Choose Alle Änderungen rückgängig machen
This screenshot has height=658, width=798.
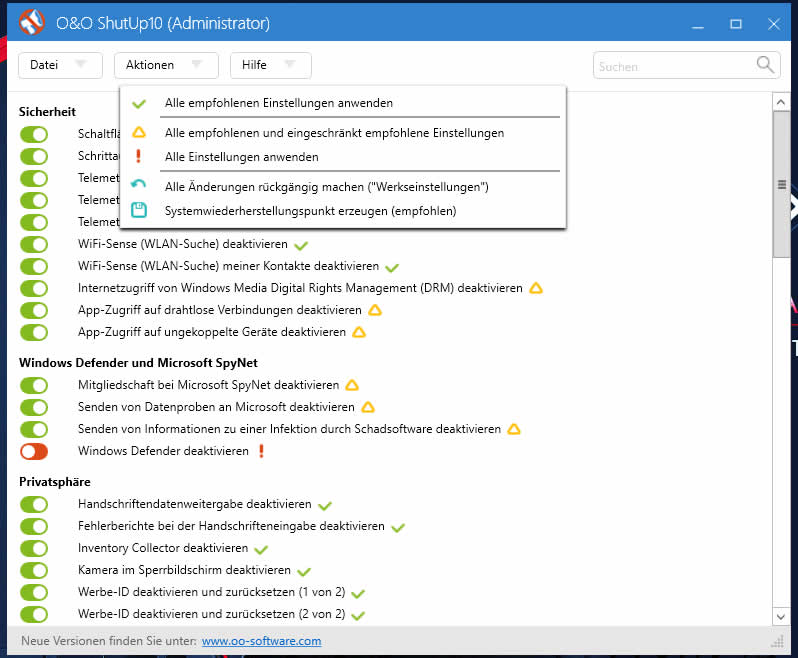coord(343,187)
